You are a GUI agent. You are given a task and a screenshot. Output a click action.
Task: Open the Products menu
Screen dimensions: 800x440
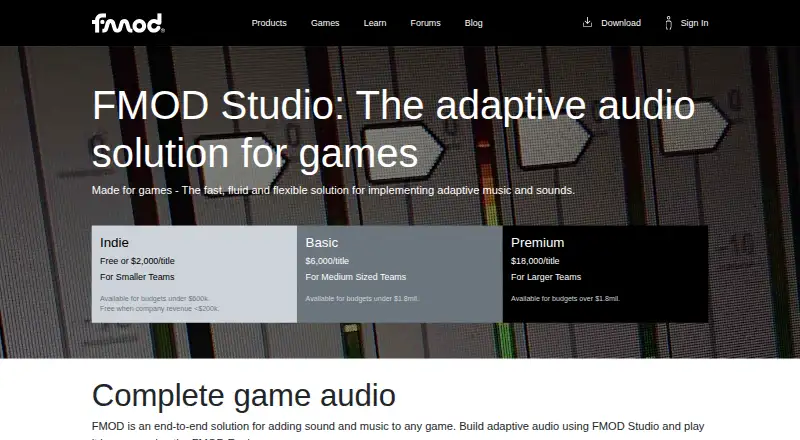pyautogui.click(x=269, y=23)
